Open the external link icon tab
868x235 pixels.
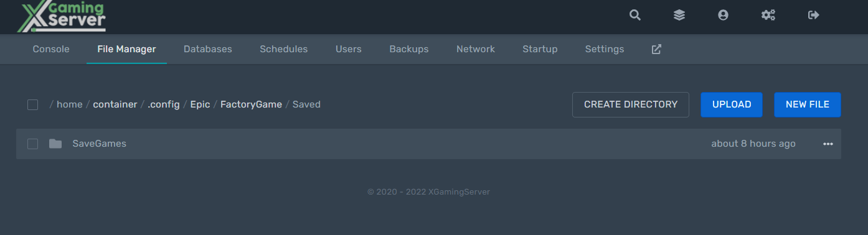pyautogui.click(x=656, y=49)
